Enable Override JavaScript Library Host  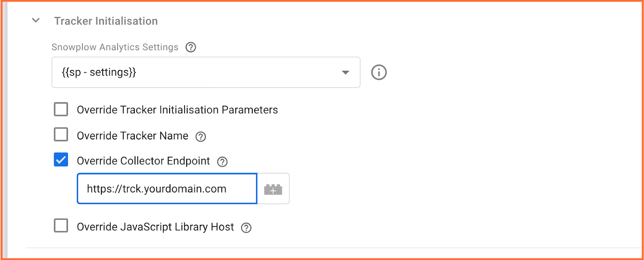pos(61,226)
